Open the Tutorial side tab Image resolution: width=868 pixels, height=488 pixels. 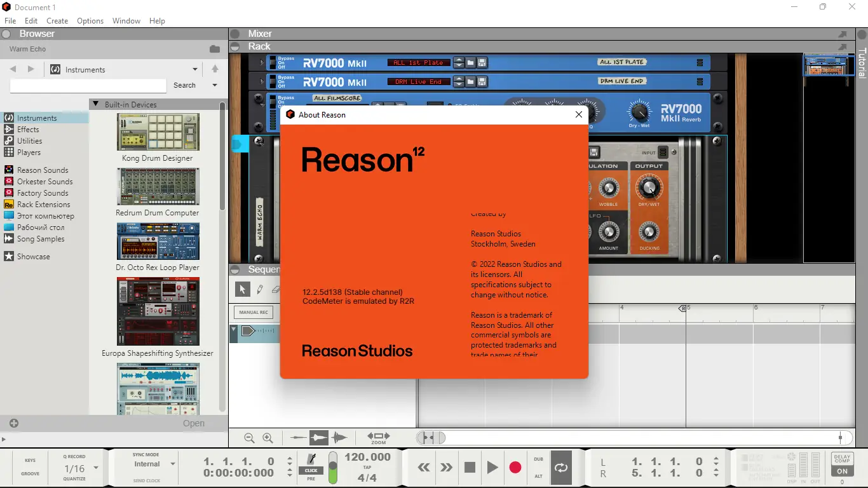862,63
